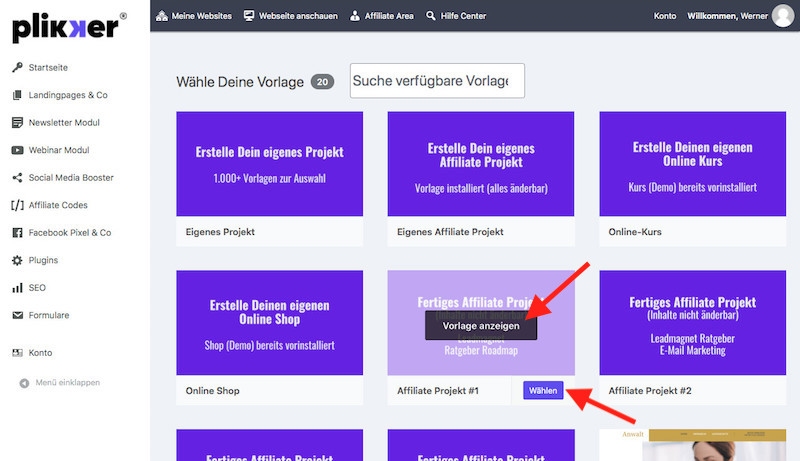Viewport: 800px width, 461px height.
Task: Open Formulare in the sidebar
Action: click(49, 315)
